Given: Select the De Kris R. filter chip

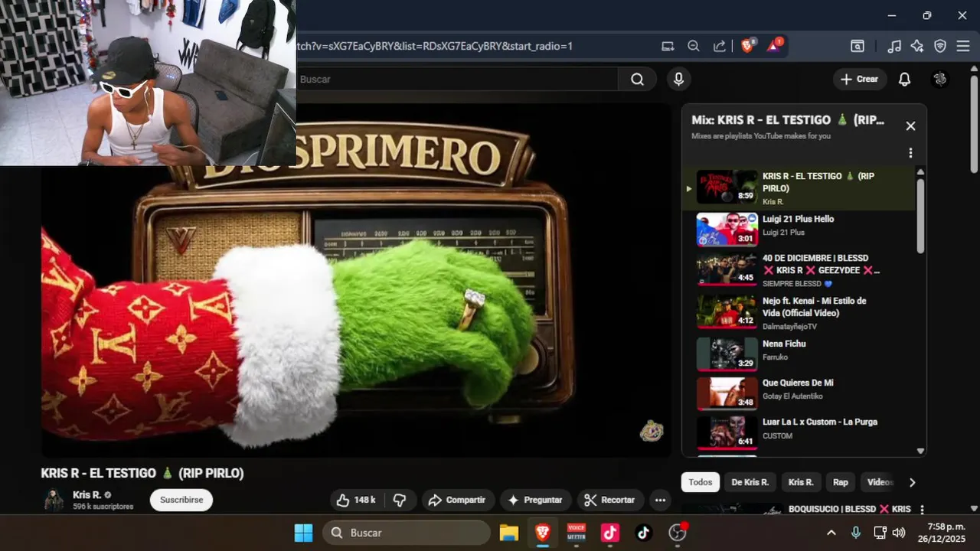Looking at the screenshot, I should (750, 482).
